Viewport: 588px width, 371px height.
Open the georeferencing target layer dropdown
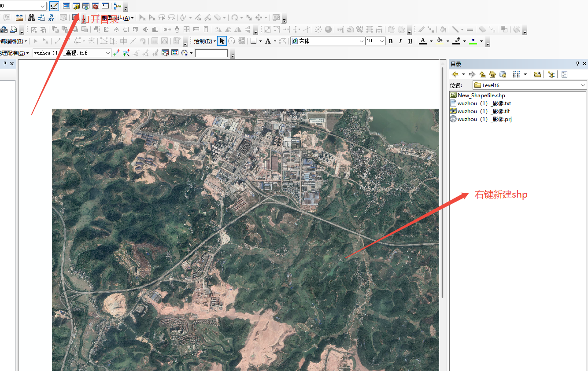[108, 53]
